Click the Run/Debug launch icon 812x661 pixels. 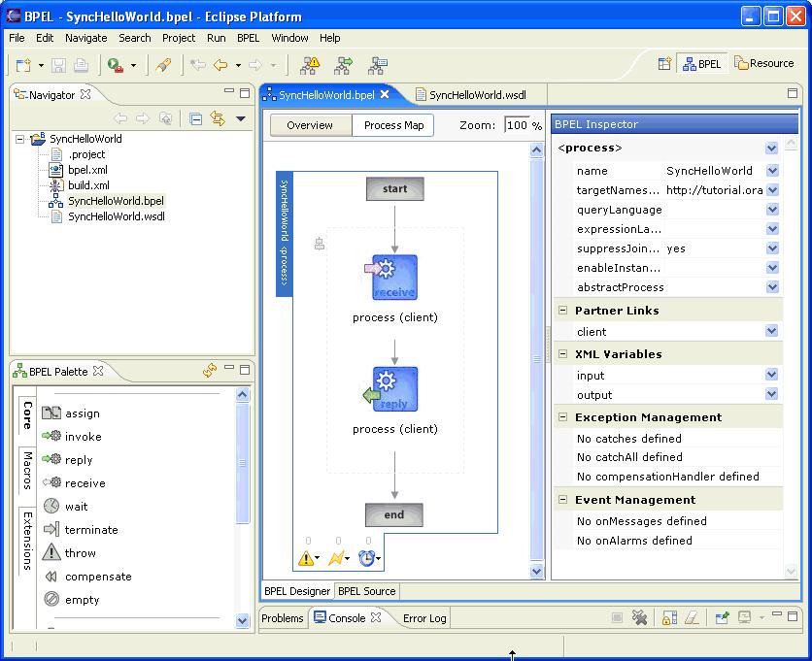(x=115, y=65)
